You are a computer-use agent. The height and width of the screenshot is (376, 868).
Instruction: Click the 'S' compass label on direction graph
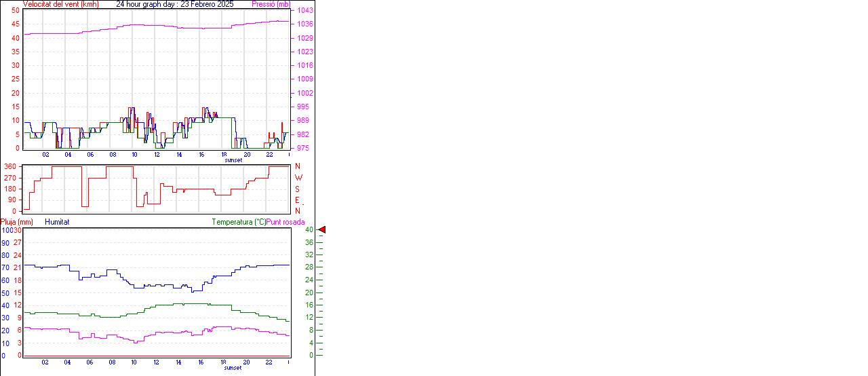coord(297,189)
